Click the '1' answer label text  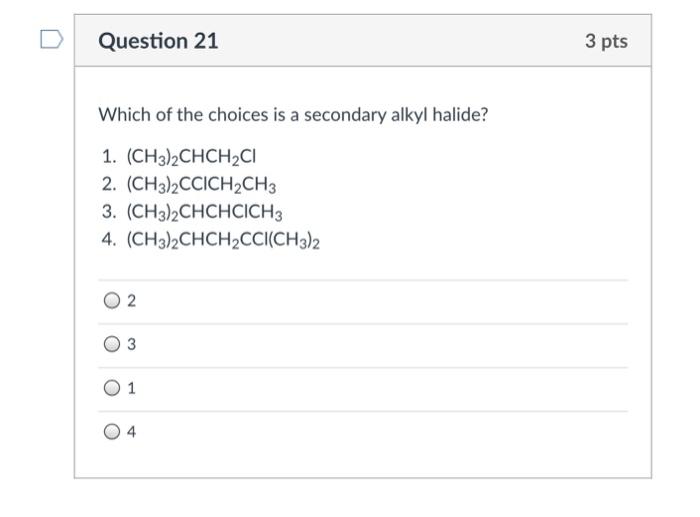click(x=131, y=388)
